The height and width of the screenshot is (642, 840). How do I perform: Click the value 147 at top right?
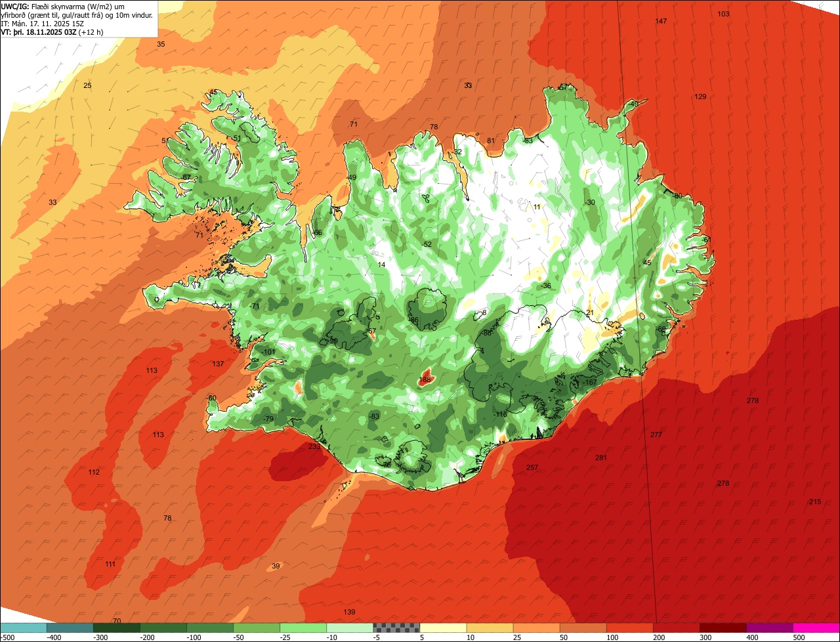(x=661, y=22)
